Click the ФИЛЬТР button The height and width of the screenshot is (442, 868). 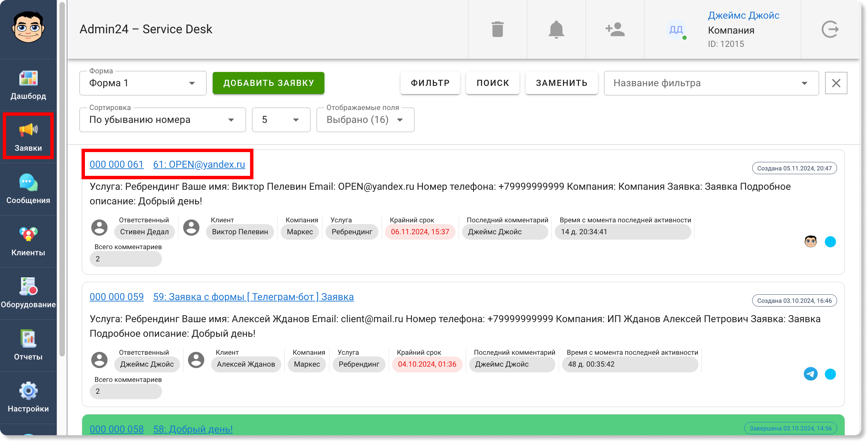(430, 83)
